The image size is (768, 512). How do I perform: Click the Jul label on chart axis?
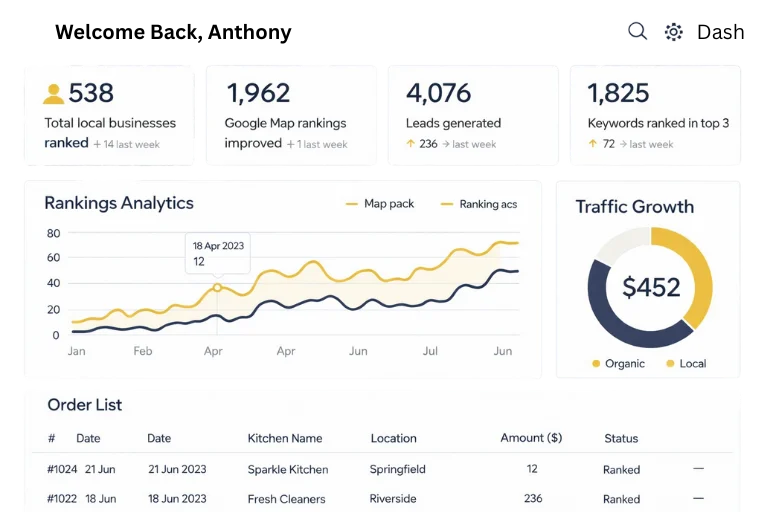click(x=430, y=351)
